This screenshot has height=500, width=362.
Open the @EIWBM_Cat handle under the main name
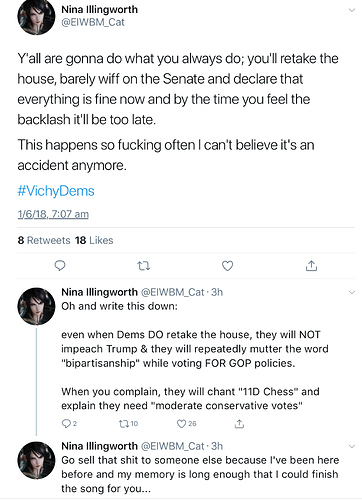93,22
